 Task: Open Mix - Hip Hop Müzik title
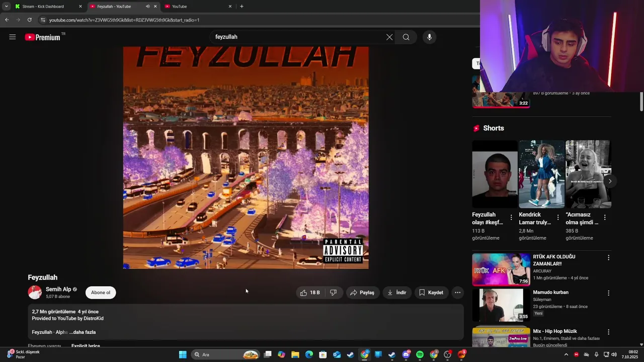click(x=555, y=331)
